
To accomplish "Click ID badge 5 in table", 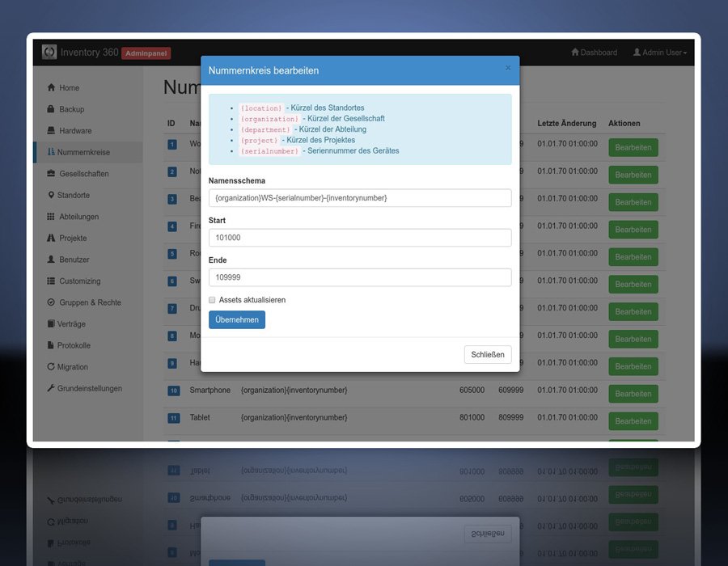I will pos(171,254).
